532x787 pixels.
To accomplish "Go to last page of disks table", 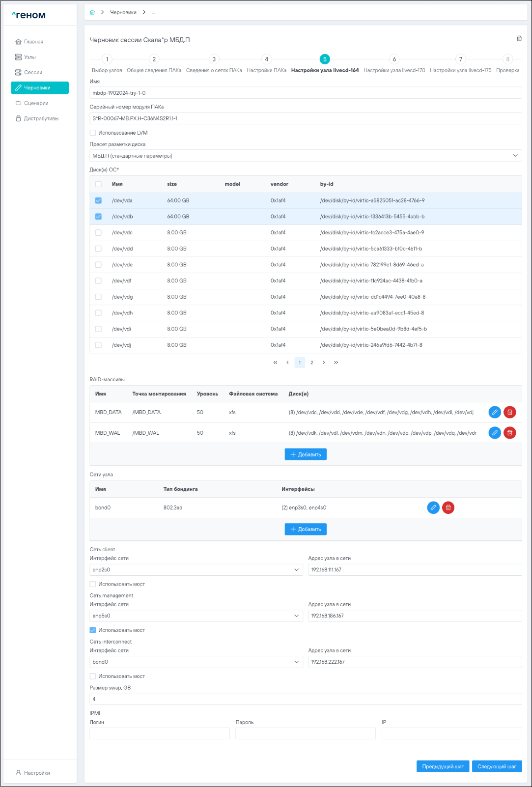I will coord(336,363).
